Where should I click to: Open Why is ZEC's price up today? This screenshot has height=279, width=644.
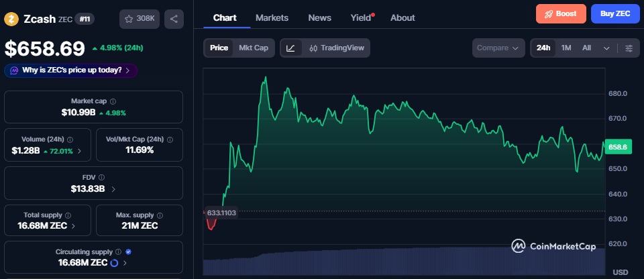click(70, 70)
